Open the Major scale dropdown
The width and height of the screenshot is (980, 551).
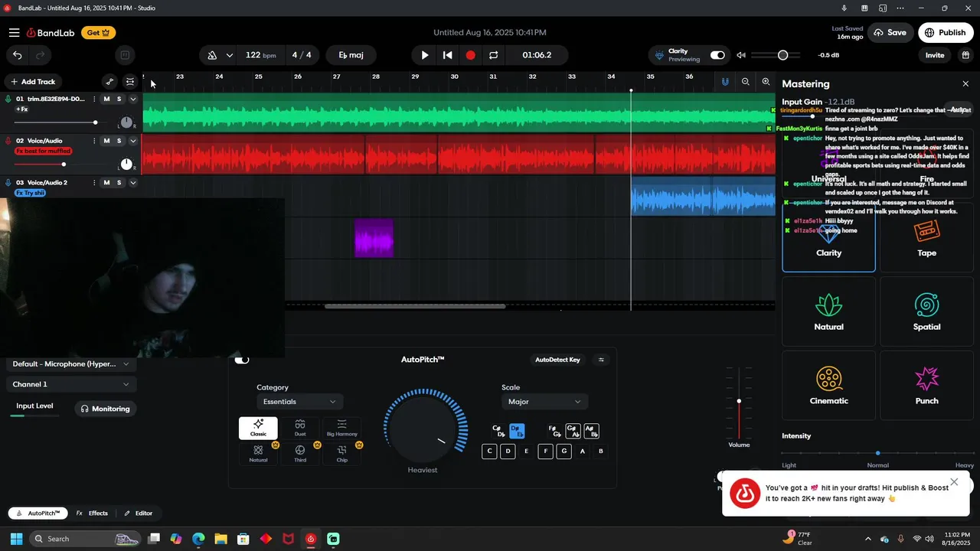(x=544, y=402)
